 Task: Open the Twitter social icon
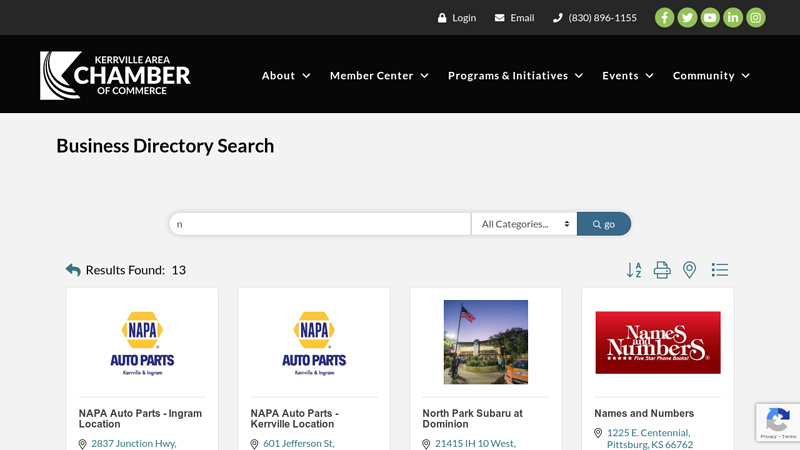coord(687,18)
